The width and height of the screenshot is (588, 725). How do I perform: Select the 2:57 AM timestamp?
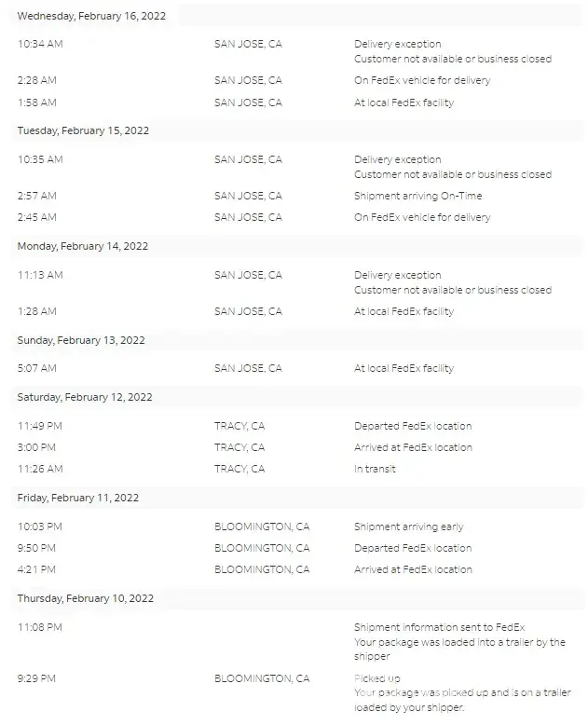coord(37,197)
